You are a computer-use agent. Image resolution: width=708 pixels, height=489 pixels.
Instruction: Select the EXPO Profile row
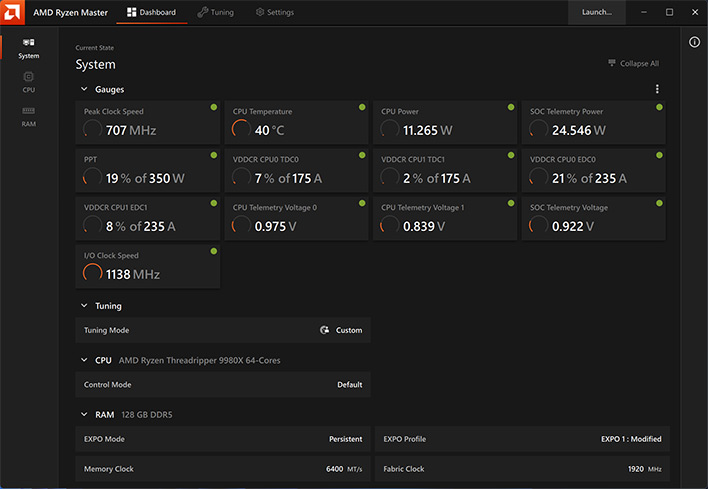click(x=522, y=439)
